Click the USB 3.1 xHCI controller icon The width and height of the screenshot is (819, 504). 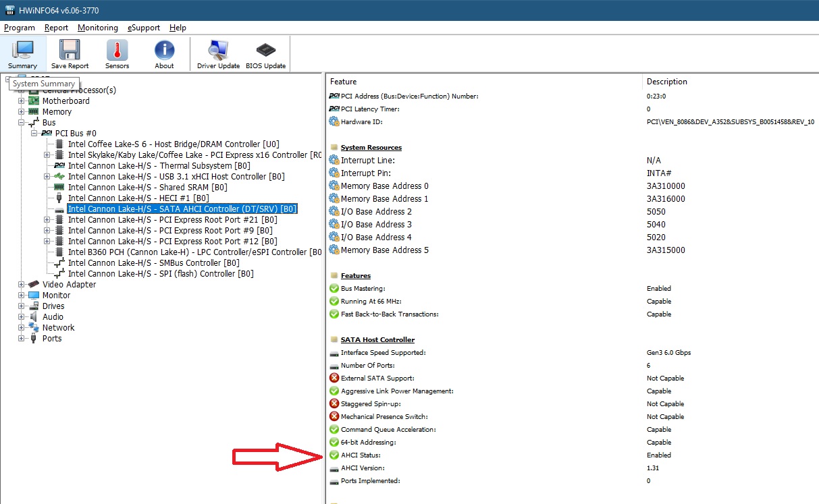point(59,176)
